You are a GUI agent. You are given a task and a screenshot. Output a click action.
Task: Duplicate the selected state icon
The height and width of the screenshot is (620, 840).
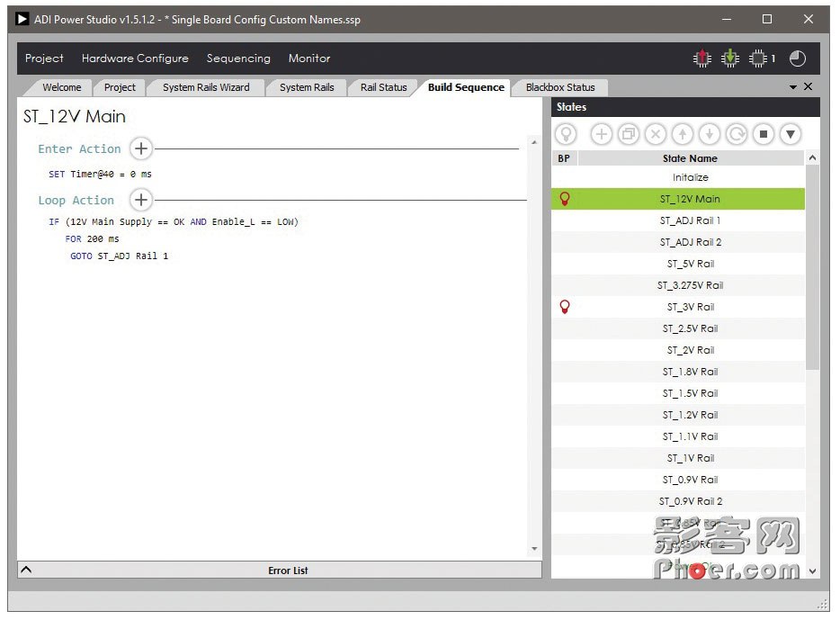629,134
